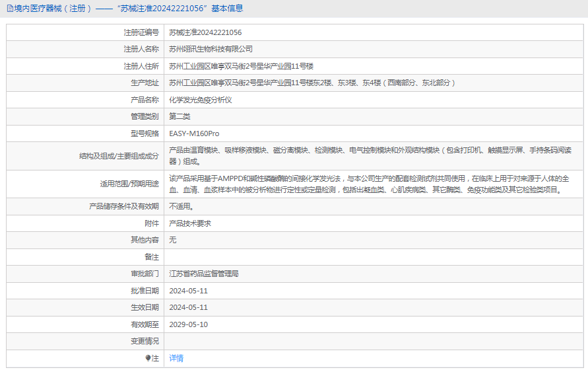Click the 型号规格 row label

point(145,133)
